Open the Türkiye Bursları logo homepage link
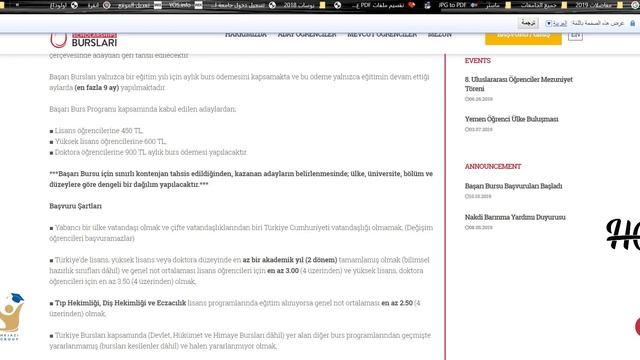This screenshot has width=640, height=360. 84,40
